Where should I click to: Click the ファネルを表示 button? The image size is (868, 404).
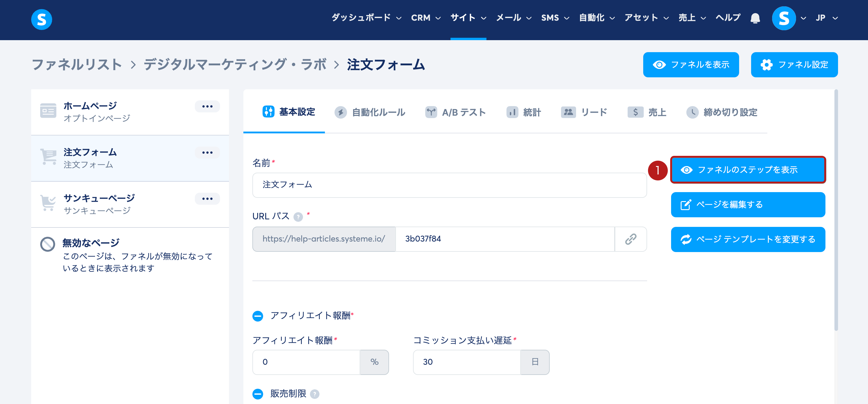tap(691, 65)
